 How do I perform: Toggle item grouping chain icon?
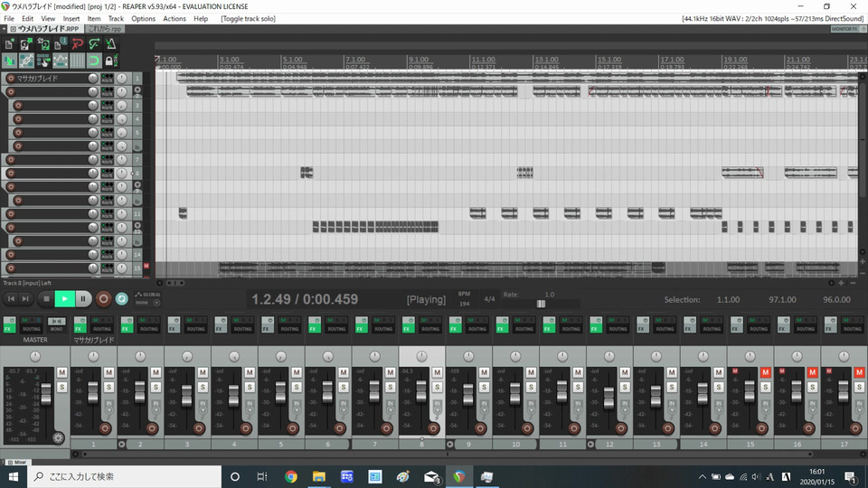pos(26,61)
